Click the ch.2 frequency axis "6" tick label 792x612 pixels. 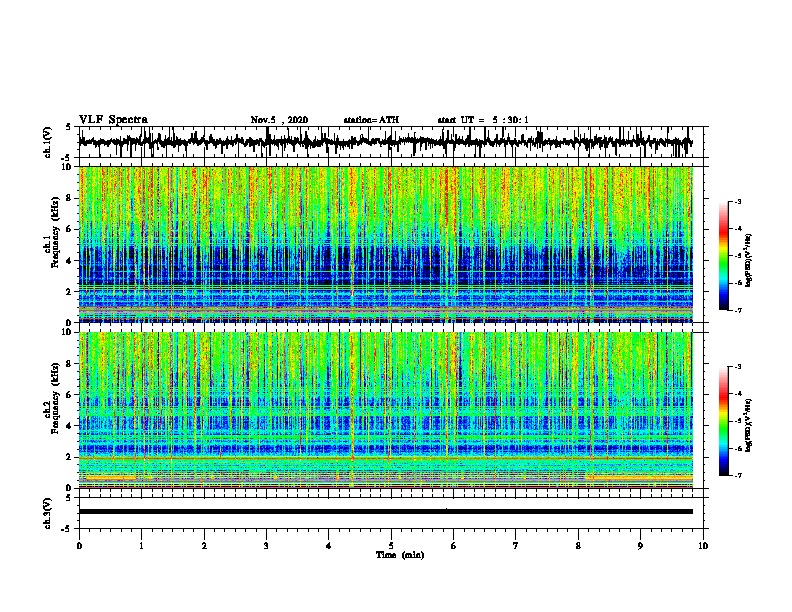point(69,395)
